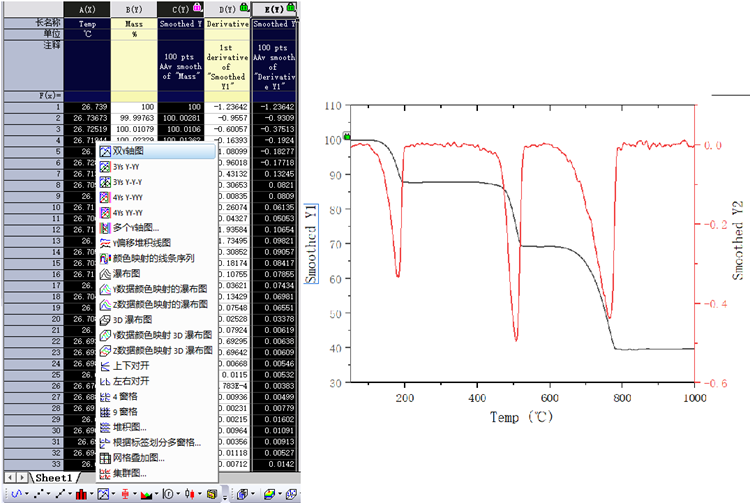Viewport: 750px width, 503px height.
Task: Click the lock icon on column C(Y)
Action: 197,8
